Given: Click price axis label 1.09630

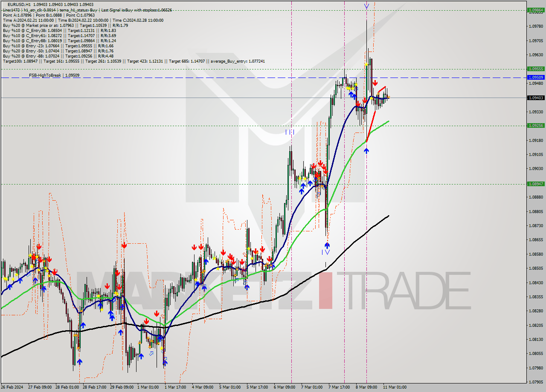Looking at the screenshot, I should (x=535, y=55).
